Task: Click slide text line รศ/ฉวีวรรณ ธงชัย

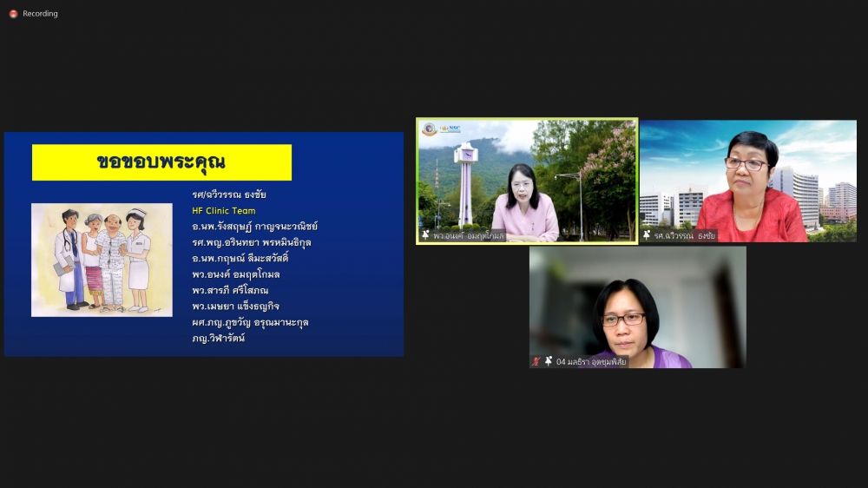Action: 229,195
